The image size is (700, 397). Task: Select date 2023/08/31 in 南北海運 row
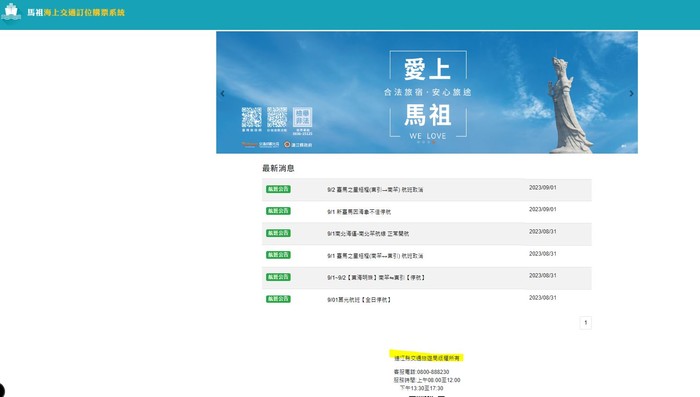pyautogui.click(x=542, y=232)
